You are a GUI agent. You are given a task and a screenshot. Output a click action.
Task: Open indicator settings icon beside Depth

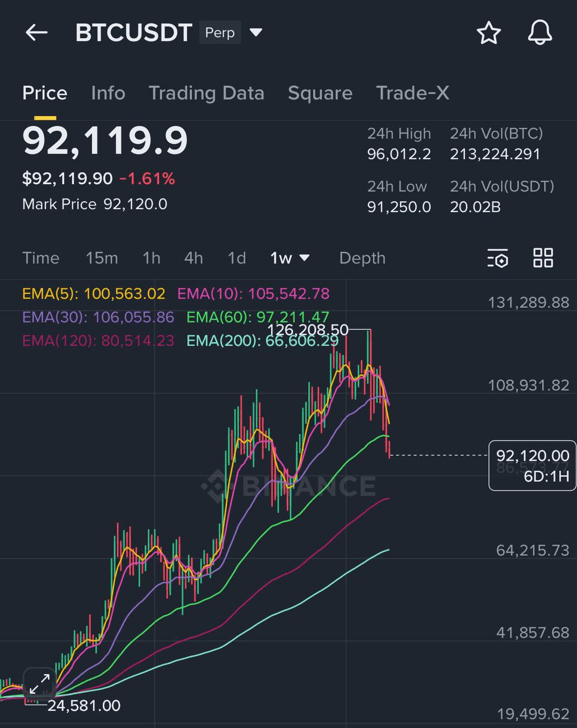pos(497,258)
